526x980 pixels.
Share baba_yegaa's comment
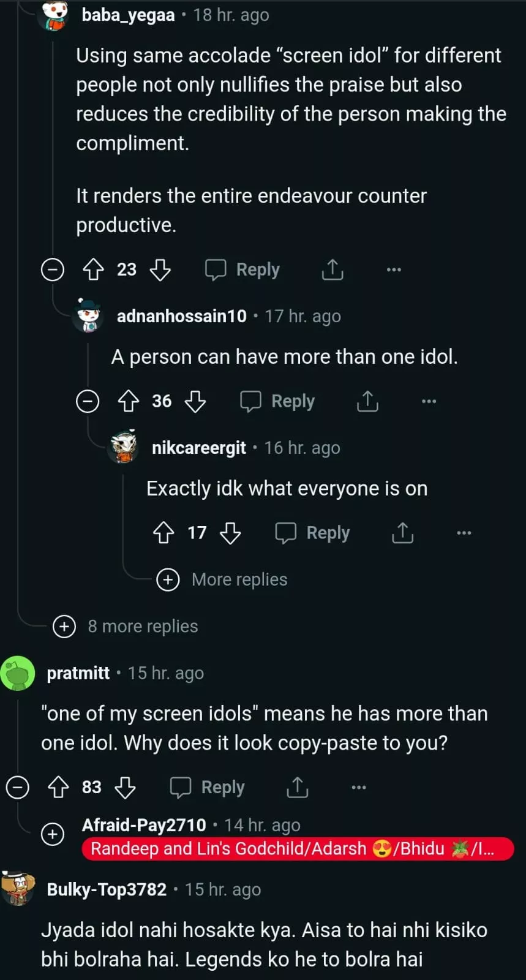[333, 269]
